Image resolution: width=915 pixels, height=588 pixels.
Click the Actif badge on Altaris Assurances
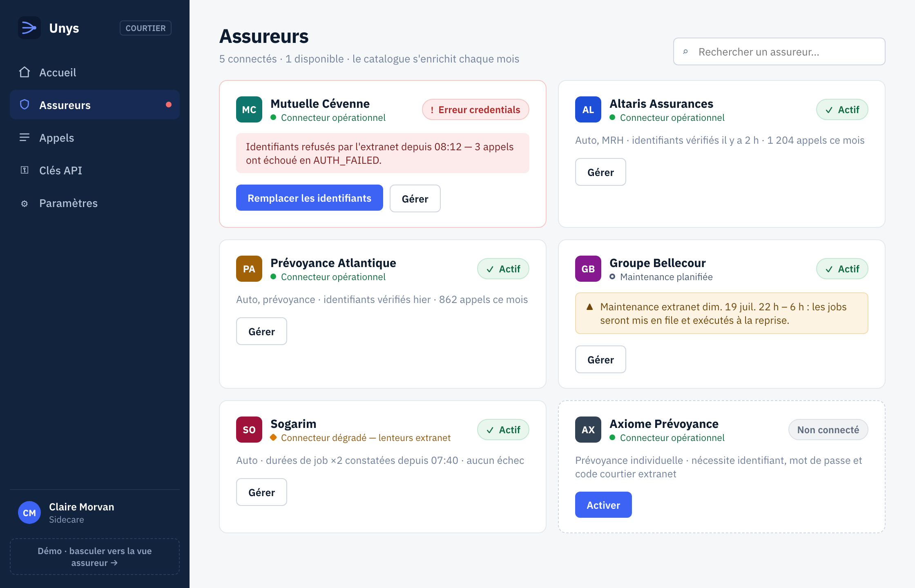coord(842,109)
